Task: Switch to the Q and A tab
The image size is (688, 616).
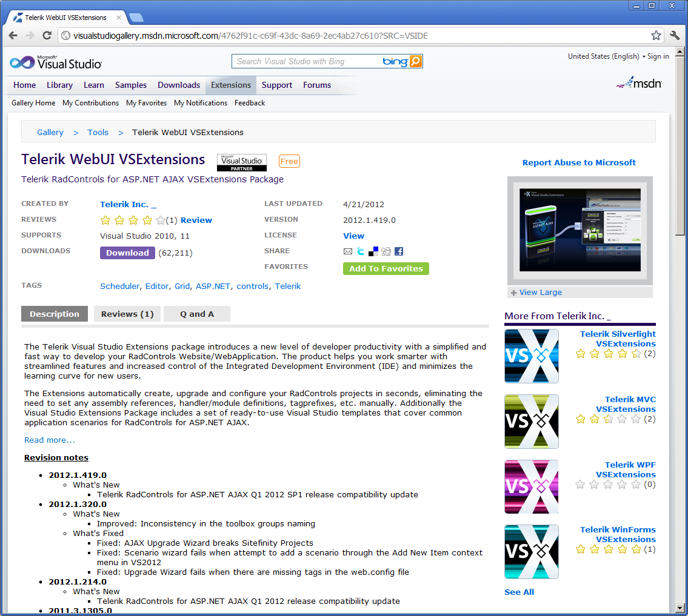Action: 197,314
